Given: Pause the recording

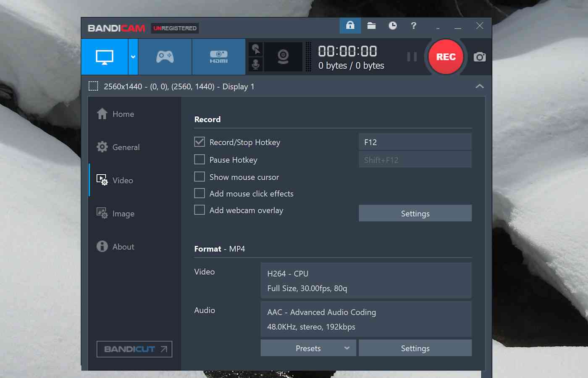Looking at the screenshot, I should [x=412, y=57].
